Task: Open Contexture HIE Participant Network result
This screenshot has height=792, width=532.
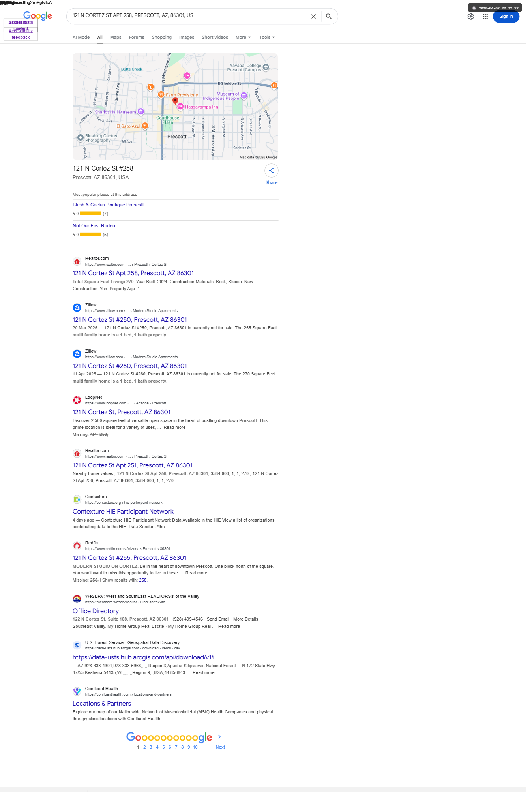Action: 123,512
